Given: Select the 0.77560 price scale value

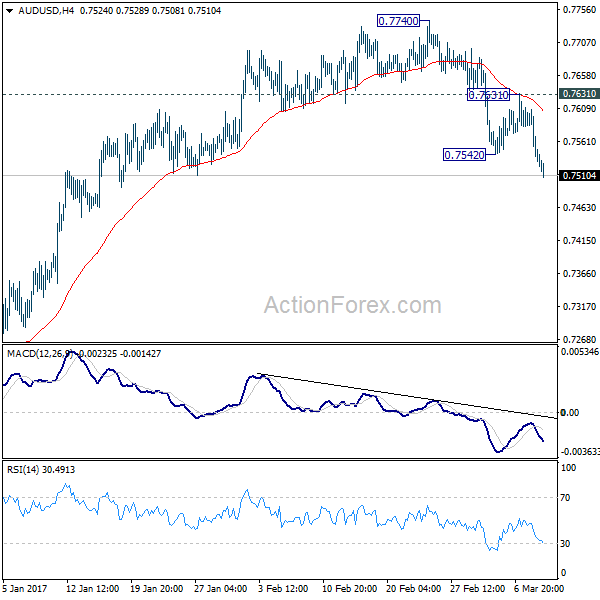Looking at the screenshot, I should click(x=579, y=10).
